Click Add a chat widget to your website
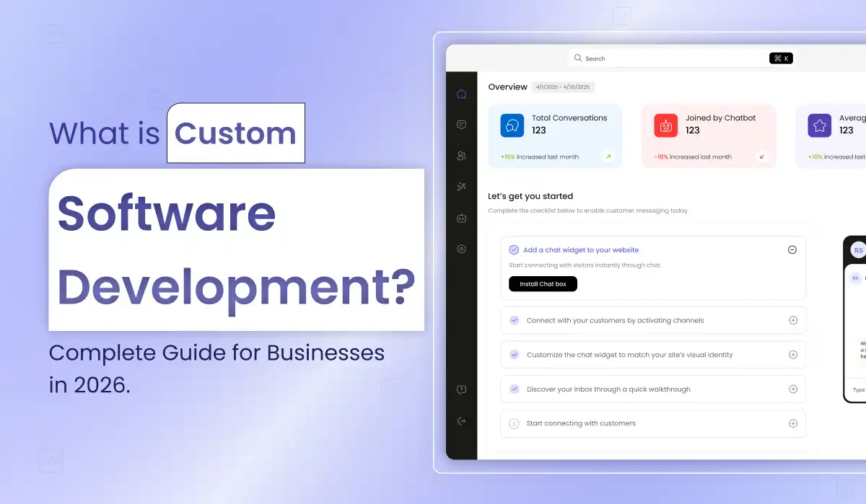The width and height of the screenshot is (866, 504). point(581,250)
